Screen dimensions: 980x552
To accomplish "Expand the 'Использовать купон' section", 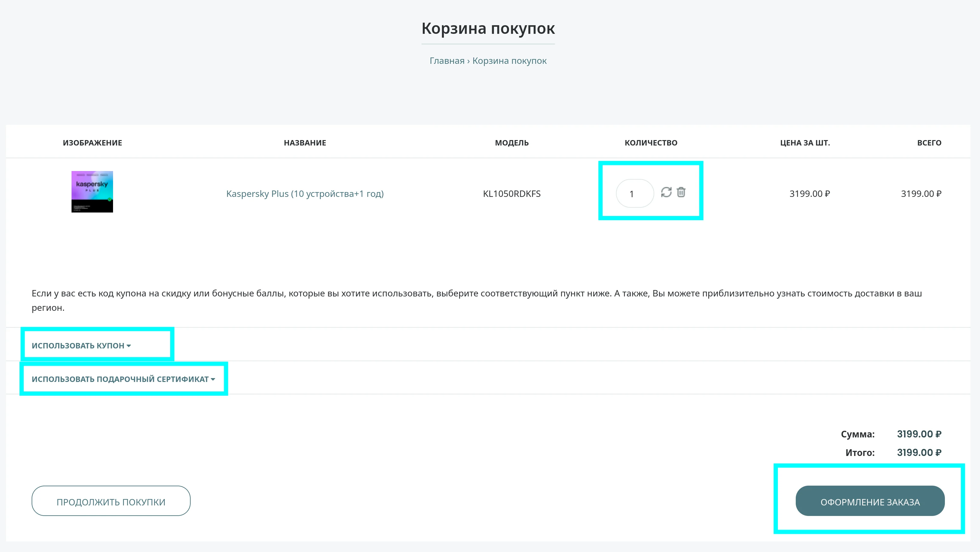I will pos(78,346).
